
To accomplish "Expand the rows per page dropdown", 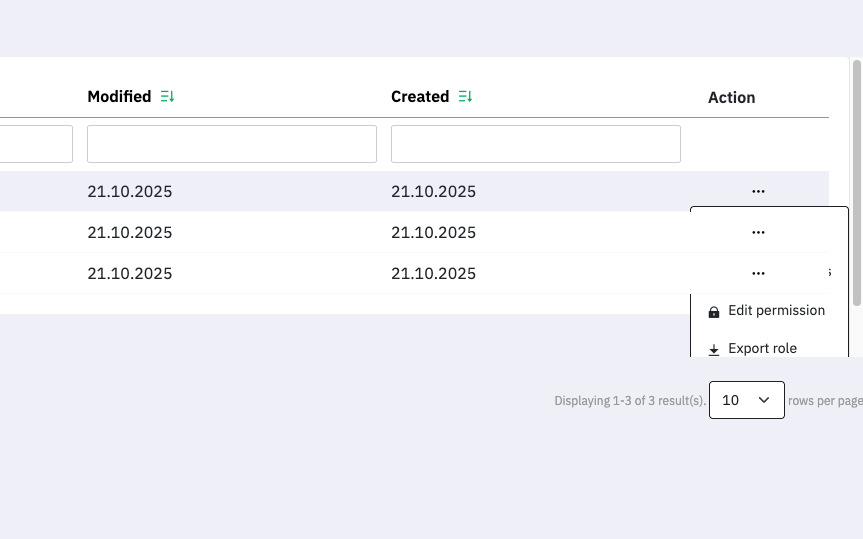I will [746, 400].
